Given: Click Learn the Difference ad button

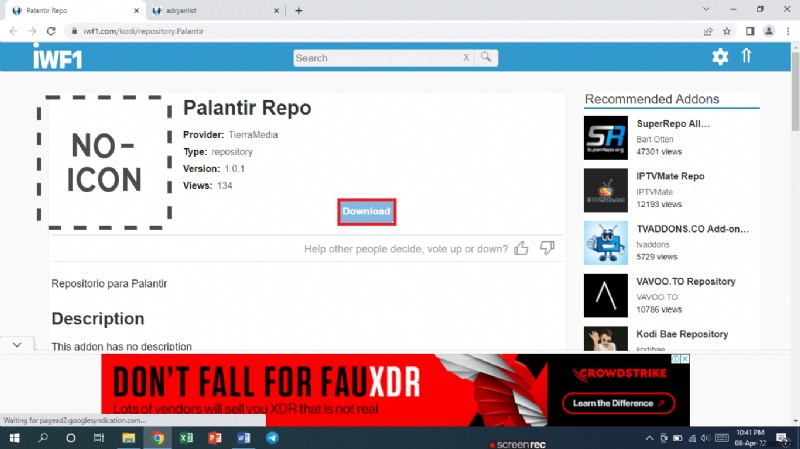Looking at the screenshot, I should 618,403.
